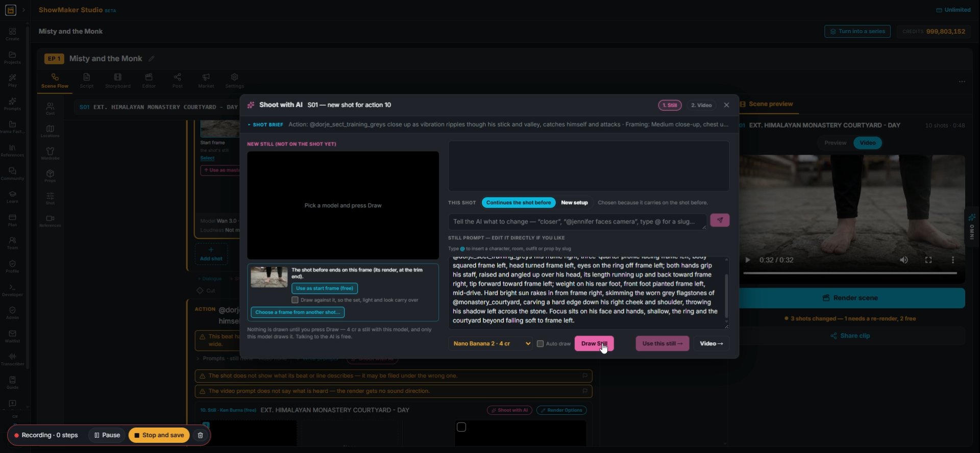Open the three-dot overflow menu
The height and width of the screenshot is (453, 980).
click(962, 82)
